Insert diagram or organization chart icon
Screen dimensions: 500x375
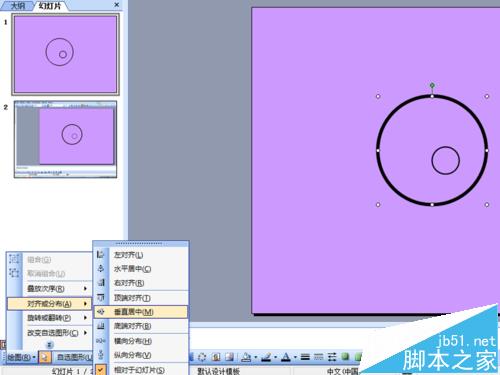[202, 357]
